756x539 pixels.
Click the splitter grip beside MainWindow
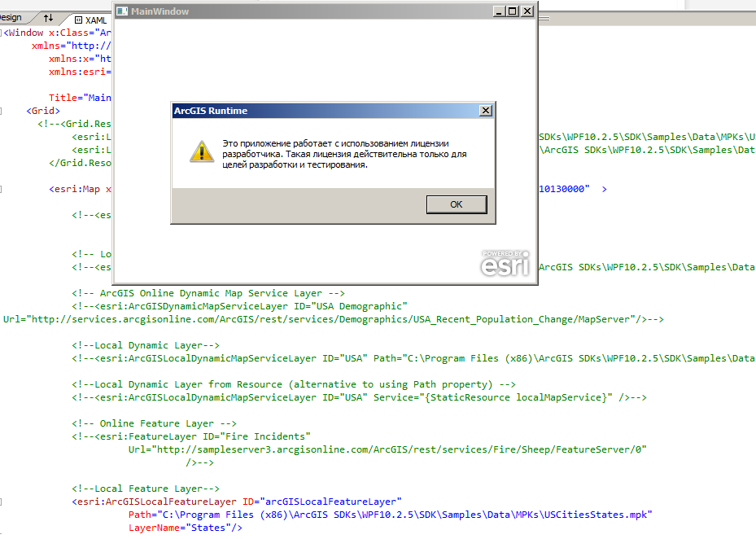(x=544, y=19)
